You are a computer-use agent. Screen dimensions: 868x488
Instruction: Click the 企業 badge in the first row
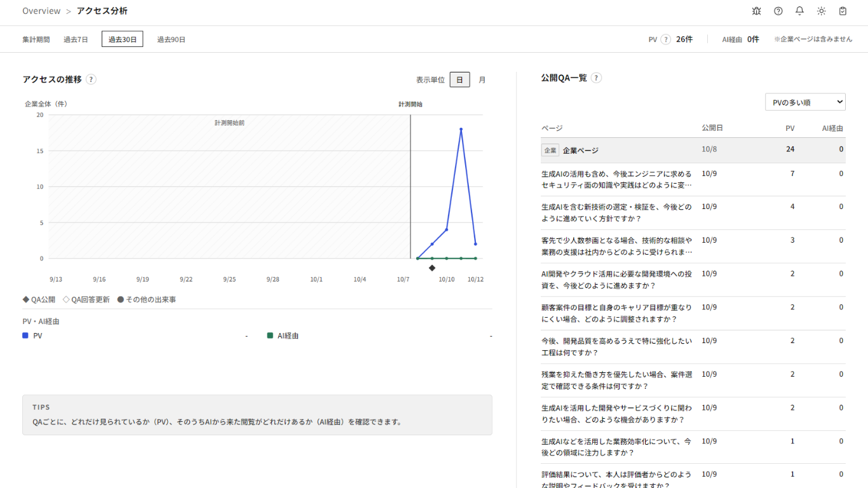(x=550, y=151)
